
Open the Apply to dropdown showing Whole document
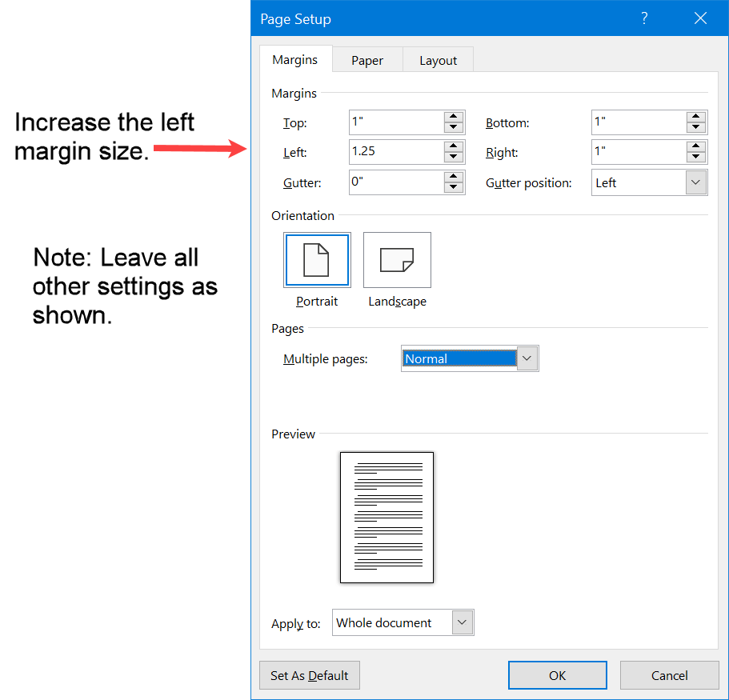tap(462, 622)
